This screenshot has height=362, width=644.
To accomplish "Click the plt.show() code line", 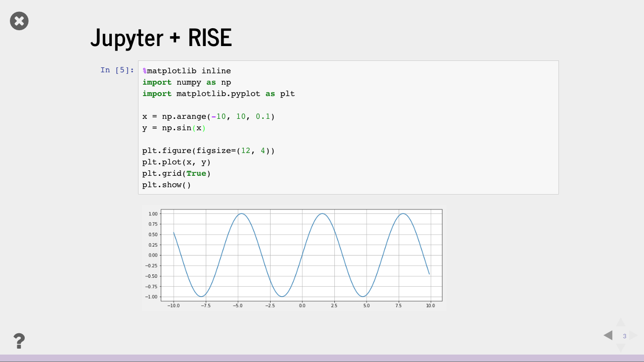I will point(166,185).
